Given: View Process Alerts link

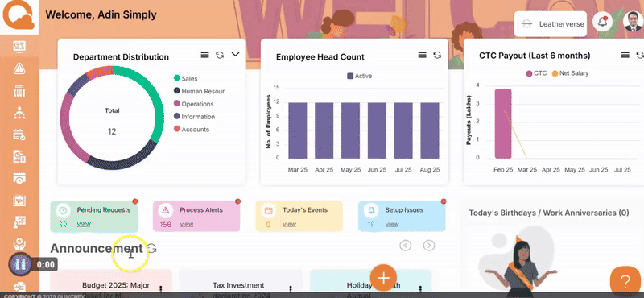Looking at the screenshot, I should 187,224.
